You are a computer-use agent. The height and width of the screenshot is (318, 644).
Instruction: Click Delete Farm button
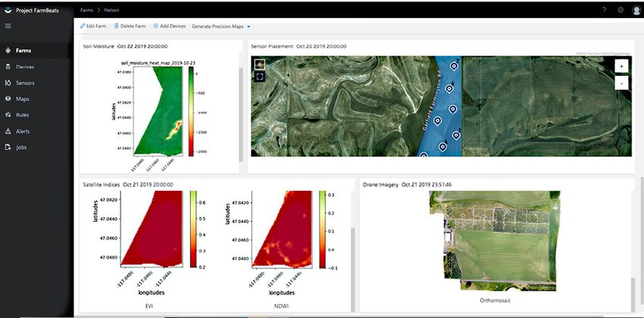130,26
